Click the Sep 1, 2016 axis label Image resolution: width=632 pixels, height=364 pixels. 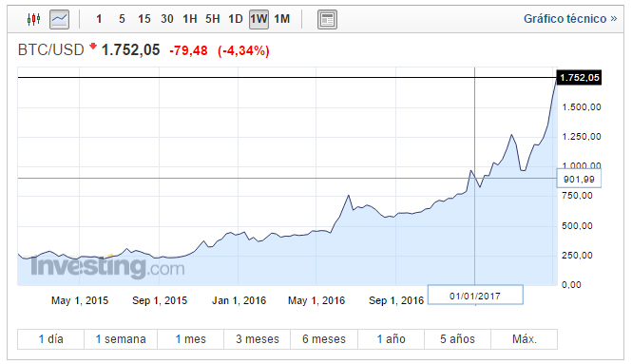[x=396, y=300]
